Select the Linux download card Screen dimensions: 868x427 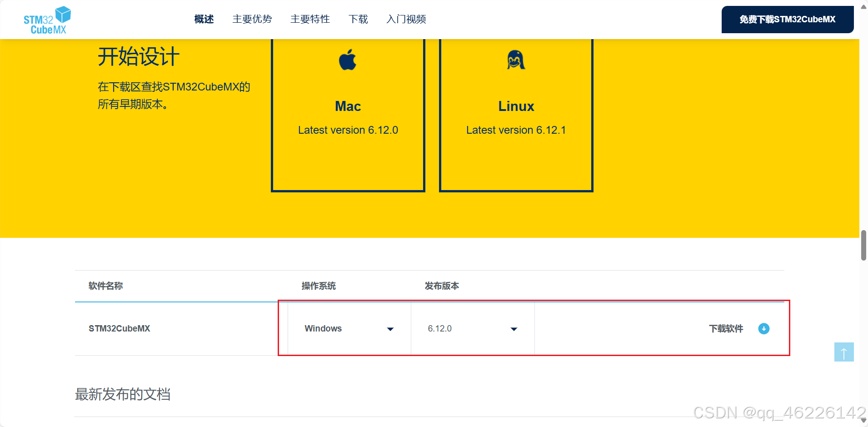[x=516, y=115]
